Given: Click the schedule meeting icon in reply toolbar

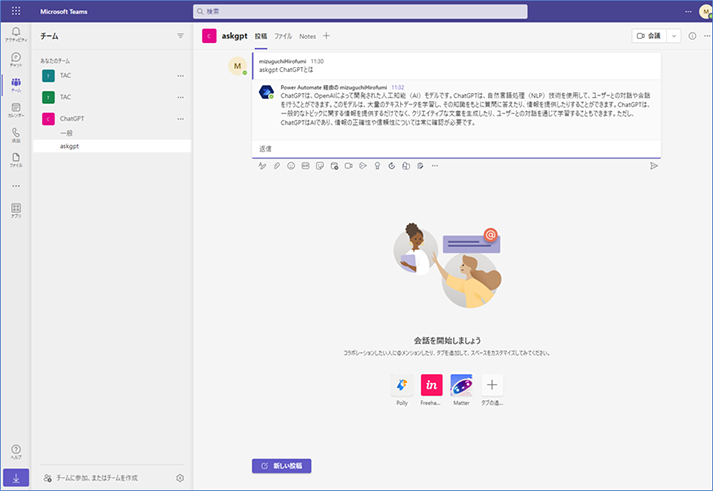Looking at the screenshot, I should tap(334, 166).
